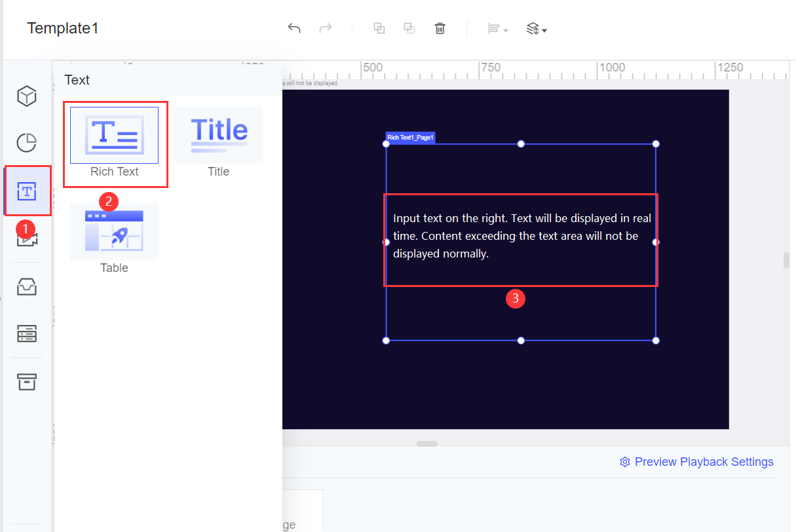This screenshot has height=532, width=796.
Task: Delete selection using the trash icon
Action: pyautogui.click(x=440, y=28)
